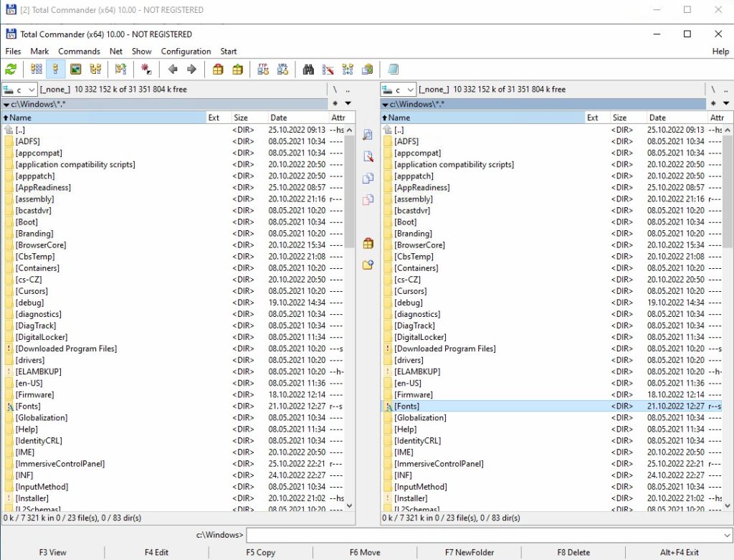Open the Commands menu
Image resolution: width=734 pixels, height=560 pixels.
(79, 51)
